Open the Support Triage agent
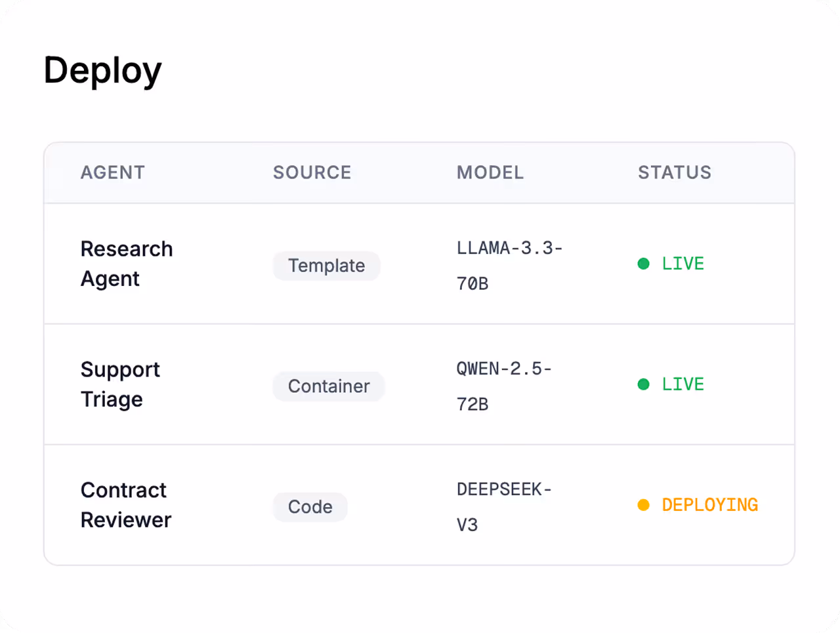This screenshot has width=840, height=633. point(120,384)
